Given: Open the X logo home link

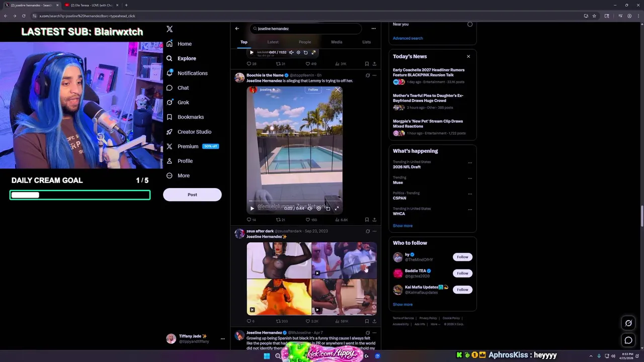Looking at the screenshot, I should pyautogui.click(x=170, y=29).
